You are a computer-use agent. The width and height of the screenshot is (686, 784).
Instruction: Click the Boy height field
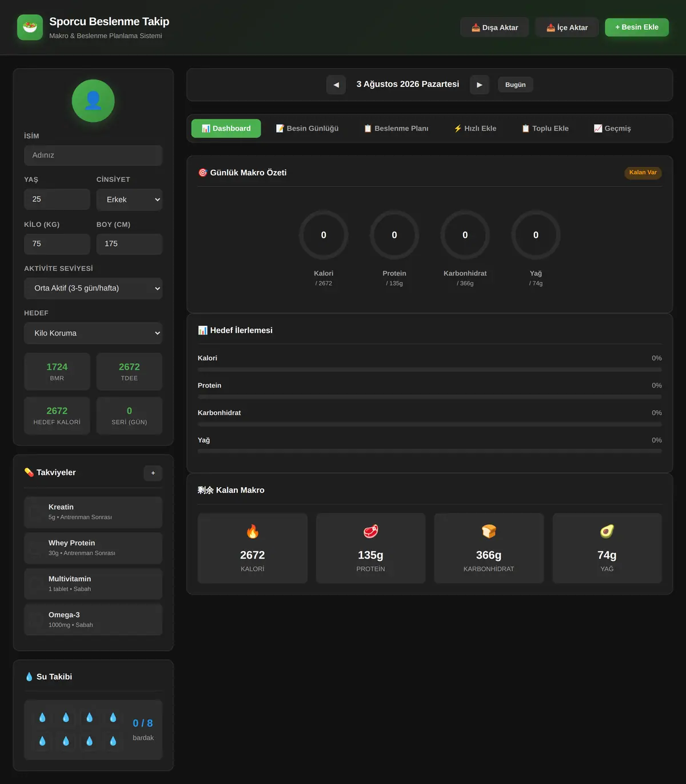[129, 244]
